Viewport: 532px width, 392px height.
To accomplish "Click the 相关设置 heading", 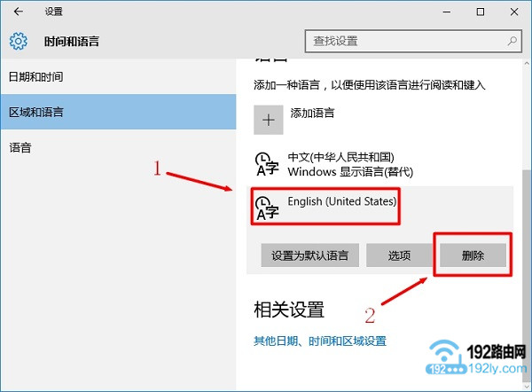I will click(x=289, y=310).
